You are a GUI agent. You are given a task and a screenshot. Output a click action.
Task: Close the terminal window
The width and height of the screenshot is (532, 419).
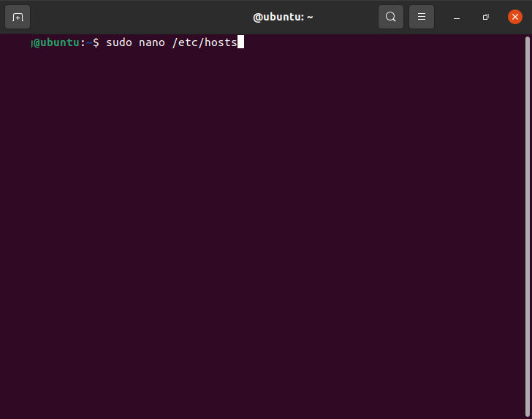click(514, 17)
